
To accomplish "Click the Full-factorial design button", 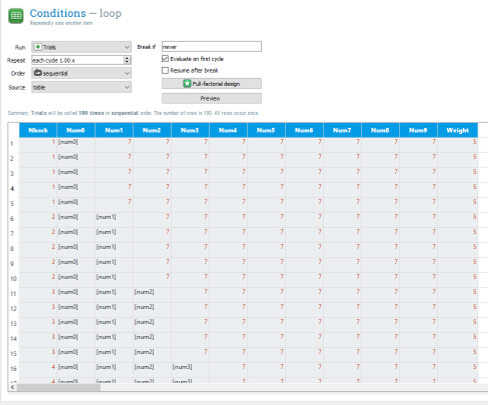I will click(212, 84).
